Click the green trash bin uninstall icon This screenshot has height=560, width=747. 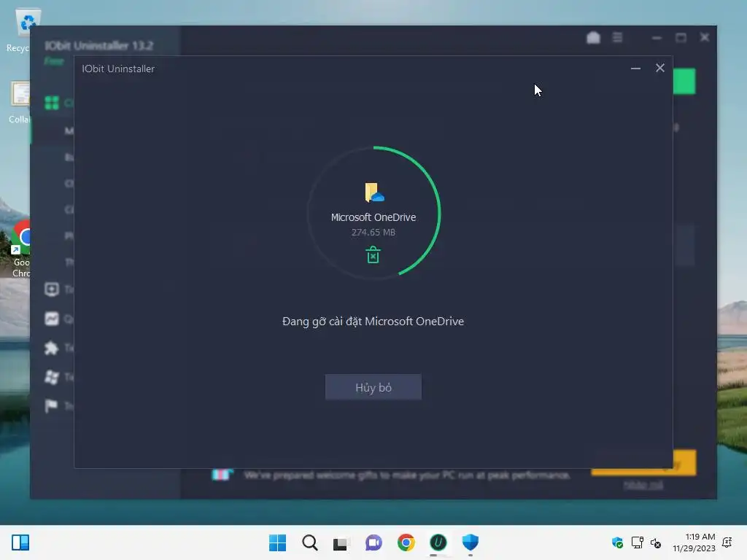tap(373, 254)
